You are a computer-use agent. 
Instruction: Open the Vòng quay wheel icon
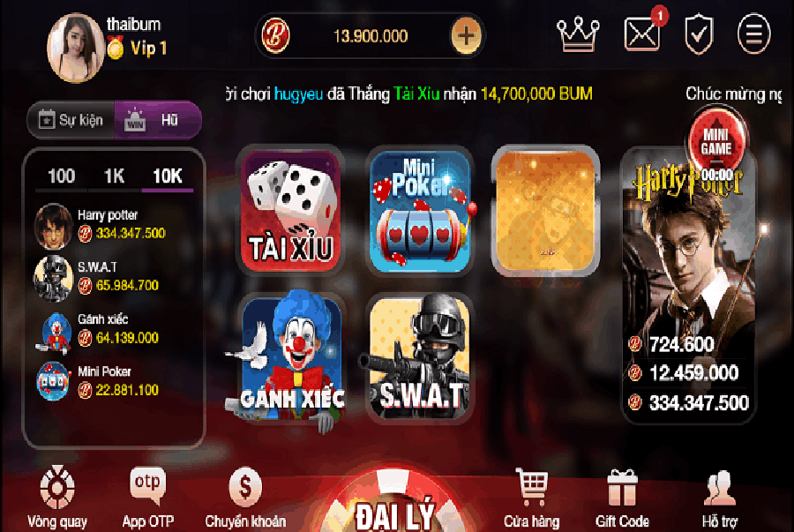(x=57, y=487)
